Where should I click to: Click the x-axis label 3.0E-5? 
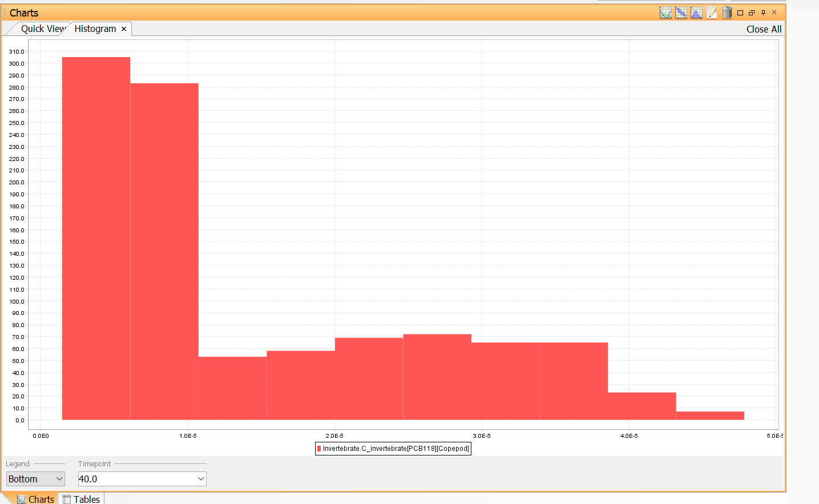482,436
